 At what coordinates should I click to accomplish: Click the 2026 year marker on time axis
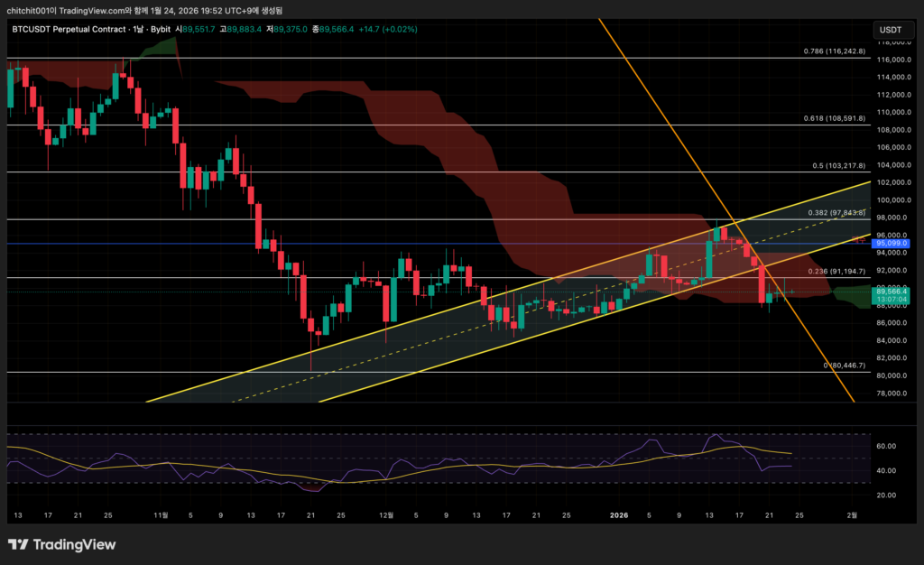[618, 515]
